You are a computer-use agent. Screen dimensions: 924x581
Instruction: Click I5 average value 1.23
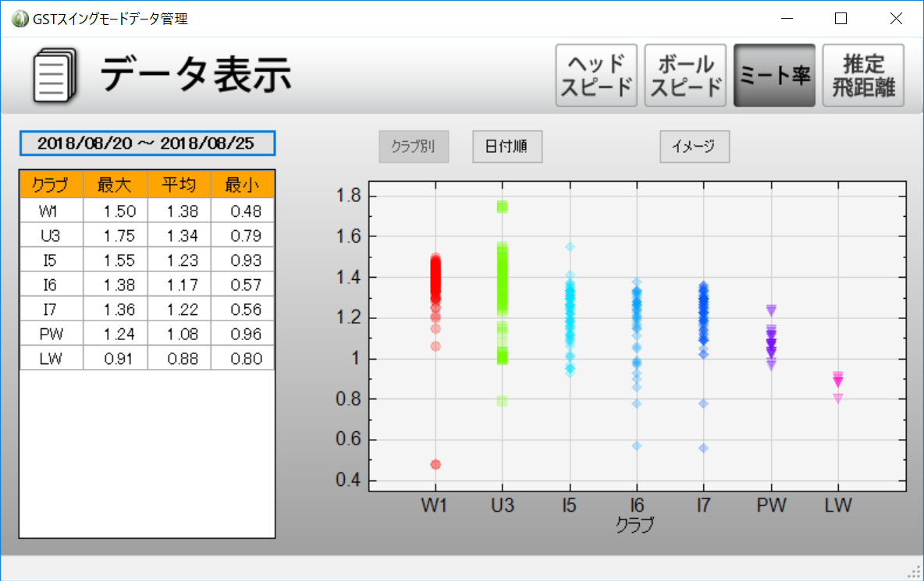tap(179, 260)
